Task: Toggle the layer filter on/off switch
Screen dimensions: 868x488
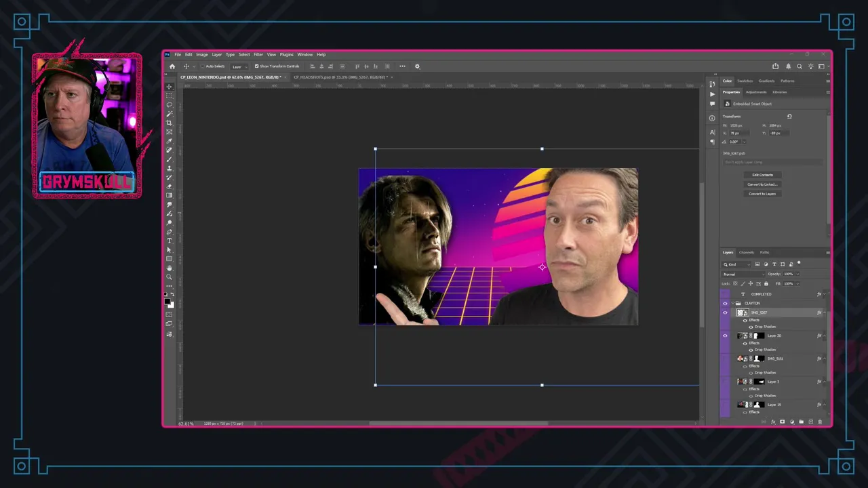Action: 799,262
